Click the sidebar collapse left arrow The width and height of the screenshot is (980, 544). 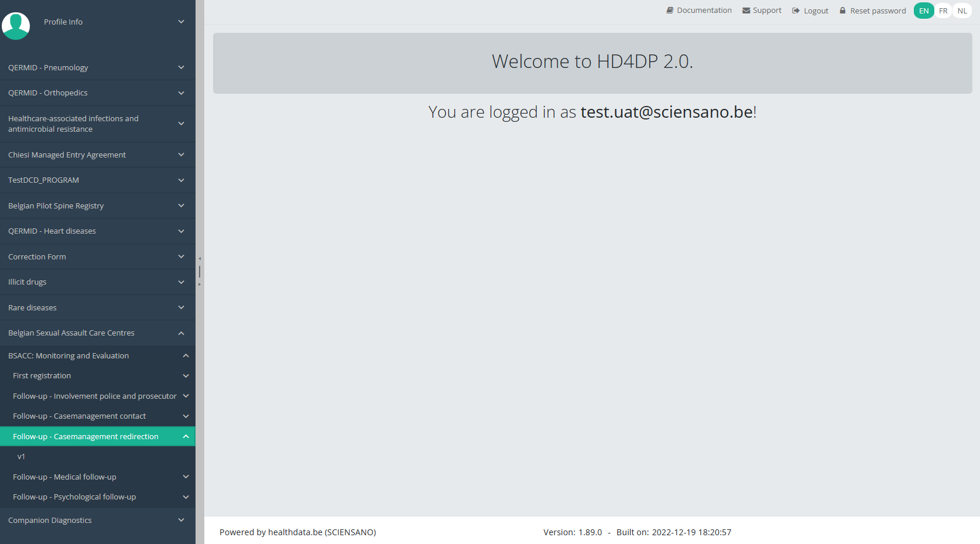pyautogui.click(x=200, y=258)
